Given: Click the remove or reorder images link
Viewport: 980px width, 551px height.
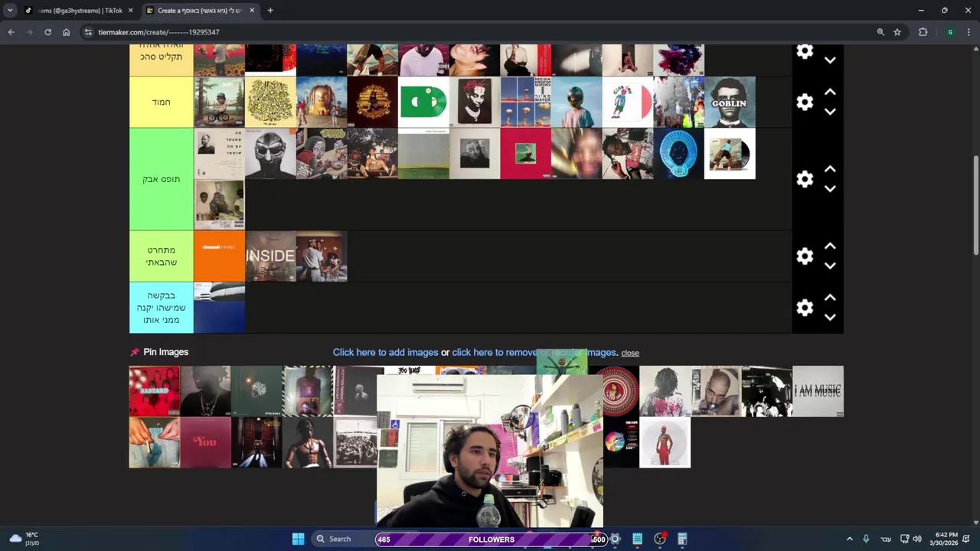Looking at the screenshot, I should point(534,352).
